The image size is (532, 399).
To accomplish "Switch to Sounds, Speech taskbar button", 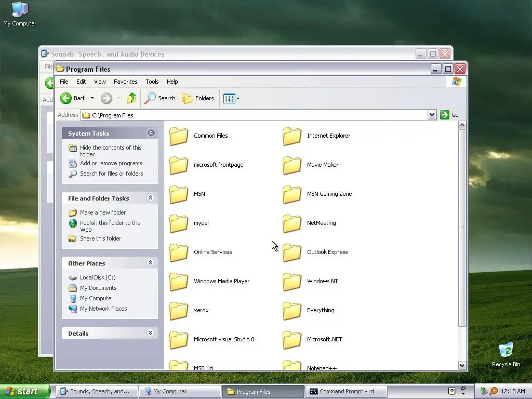I will click(96, 392).
